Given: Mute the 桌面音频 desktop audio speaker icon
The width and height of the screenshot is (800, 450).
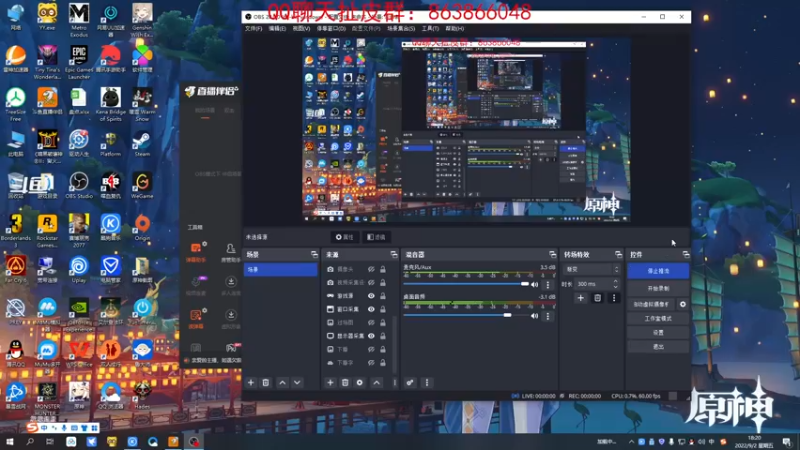Looking at the screenshot, I should coord(534,316).
